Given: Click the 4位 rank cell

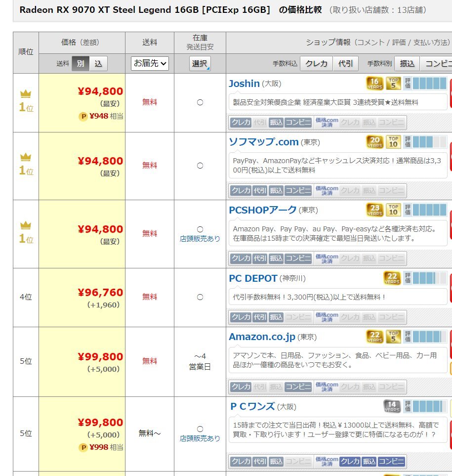Looking at the screenshot, I should tap(26, 297).
